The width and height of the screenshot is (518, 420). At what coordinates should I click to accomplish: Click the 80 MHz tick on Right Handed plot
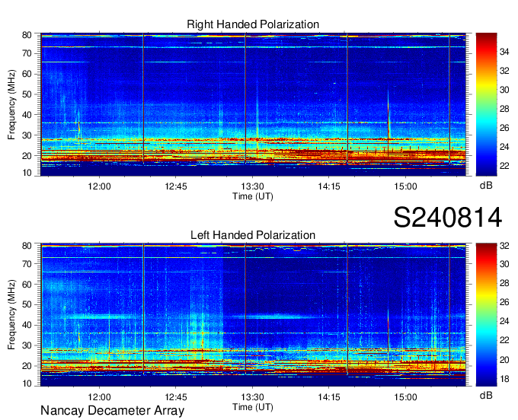(x=27, y=35)
